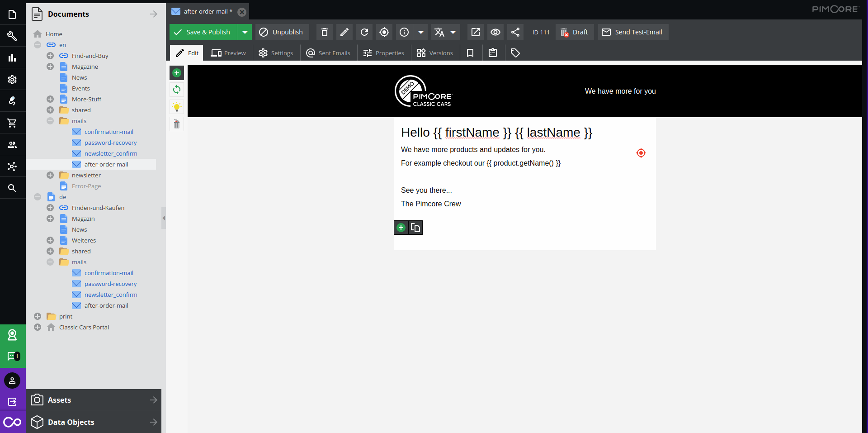The height and width of the screenshot is (433, 868).
Task: Click the rename pencil icon in toolbar
Action: coord(344,32)
